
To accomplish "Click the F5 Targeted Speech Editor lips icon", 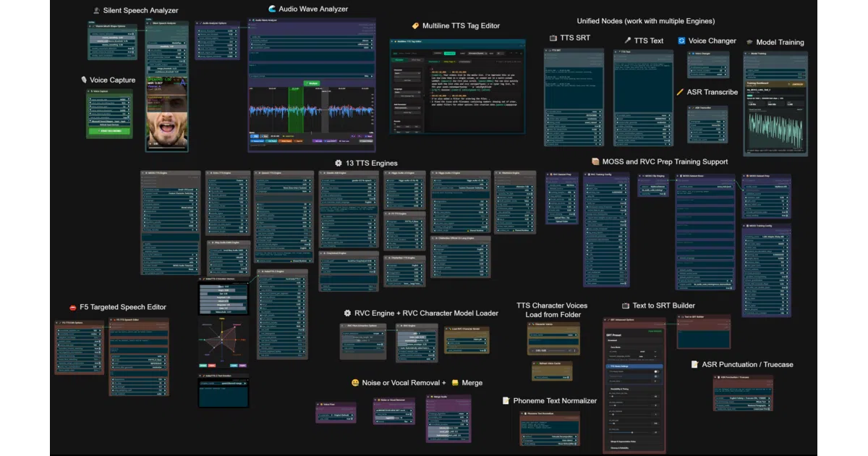I will 73,308.
